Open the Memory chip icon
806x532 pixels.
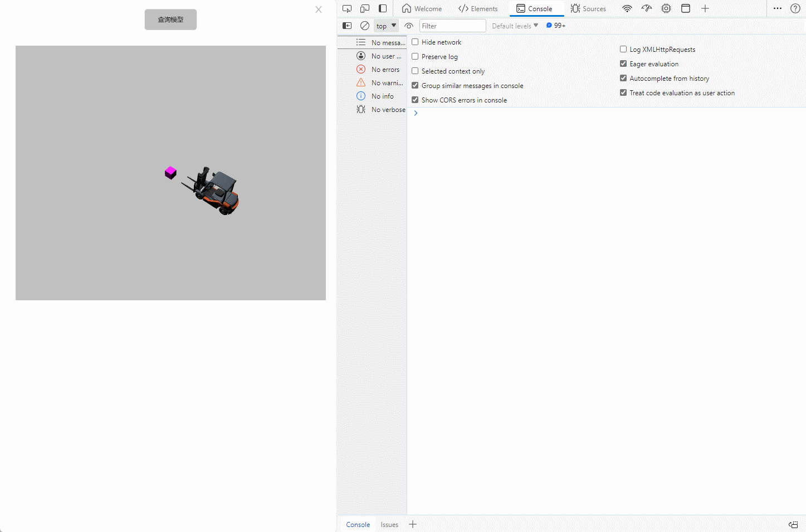(666, 8)
